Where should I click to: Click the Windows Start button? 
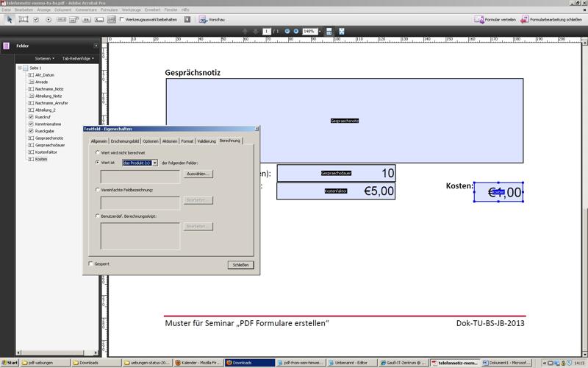(10, 363)
